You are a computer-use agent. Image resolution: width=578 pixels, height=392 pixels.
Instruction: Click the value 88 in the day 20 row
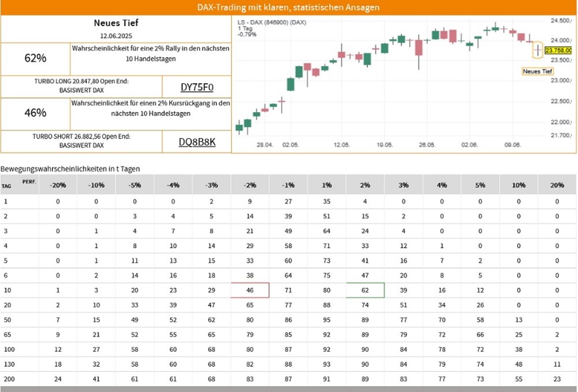327,305
